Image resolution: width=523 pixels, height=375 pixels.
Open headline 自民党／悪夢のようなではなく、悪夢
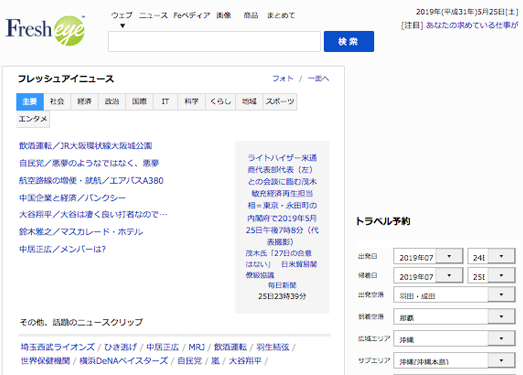coord(89,163)
